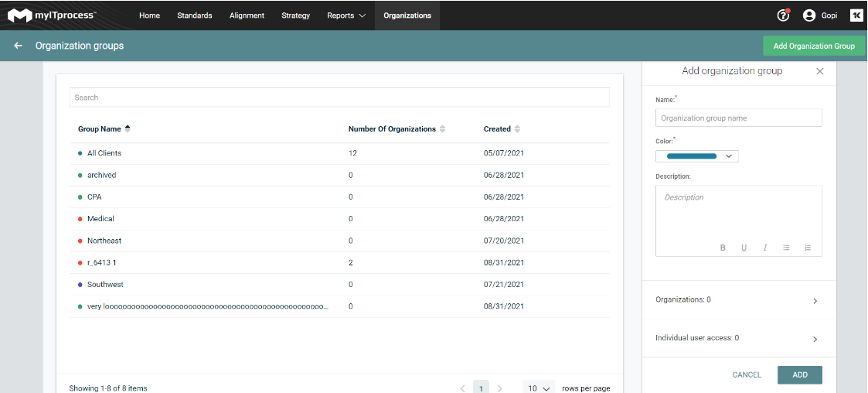Open the help question mark icon

click(x=782, y=15)
